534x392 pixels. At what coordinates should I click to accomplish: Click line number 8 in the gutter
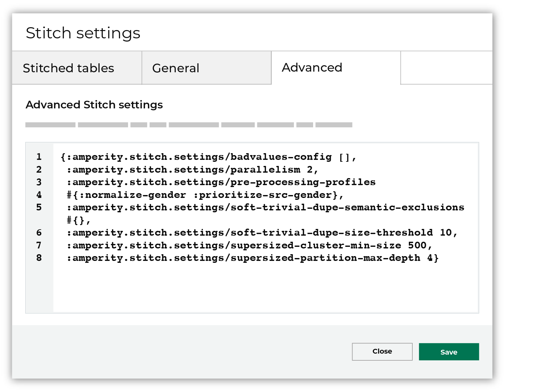click(39, 258)
